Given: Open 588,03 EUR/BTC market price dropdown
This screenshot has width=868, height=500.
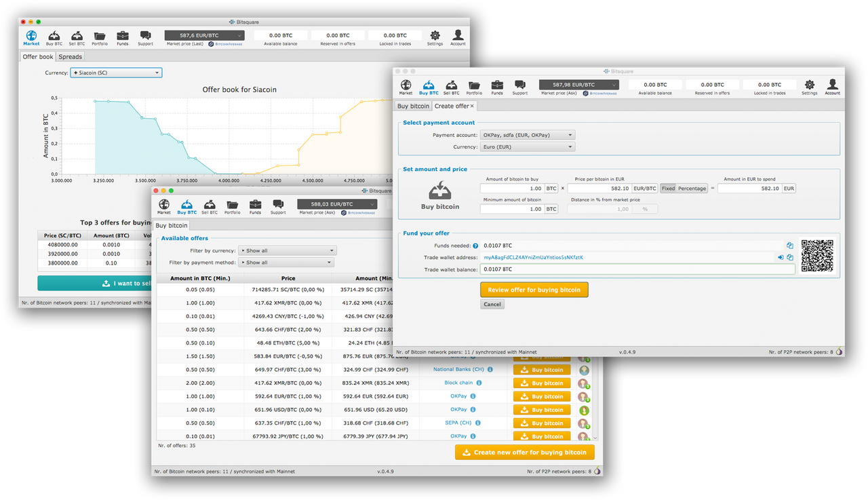Looking at the screenshot, I should [x=337, y=204].
